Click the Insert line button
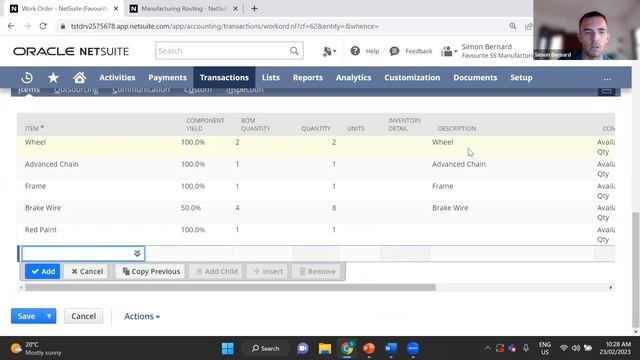The image size is (640, 360). coord(268,271)
